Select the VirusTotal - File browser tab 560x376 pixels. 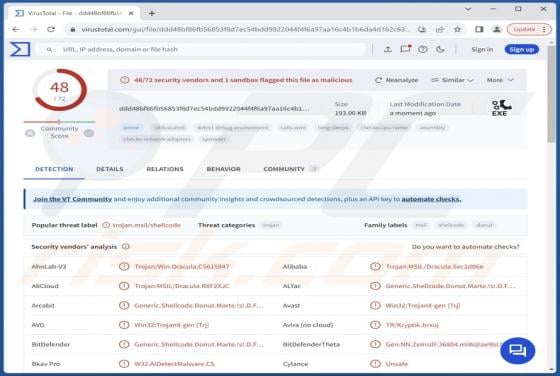click(74, 13)
